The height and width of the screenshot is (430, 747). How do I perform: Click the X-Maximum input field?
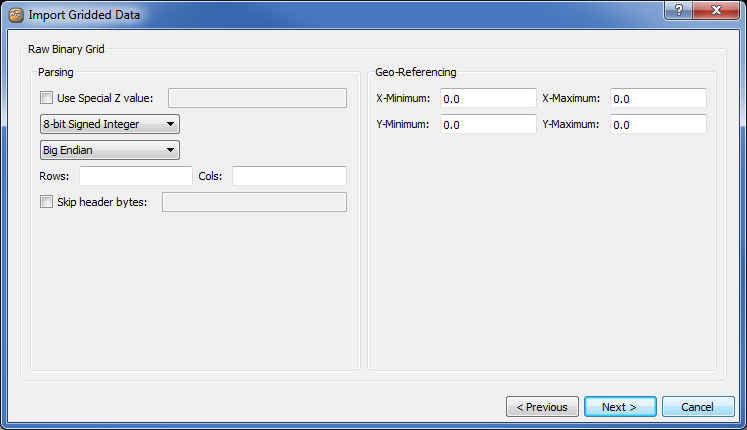pos(658,98)
